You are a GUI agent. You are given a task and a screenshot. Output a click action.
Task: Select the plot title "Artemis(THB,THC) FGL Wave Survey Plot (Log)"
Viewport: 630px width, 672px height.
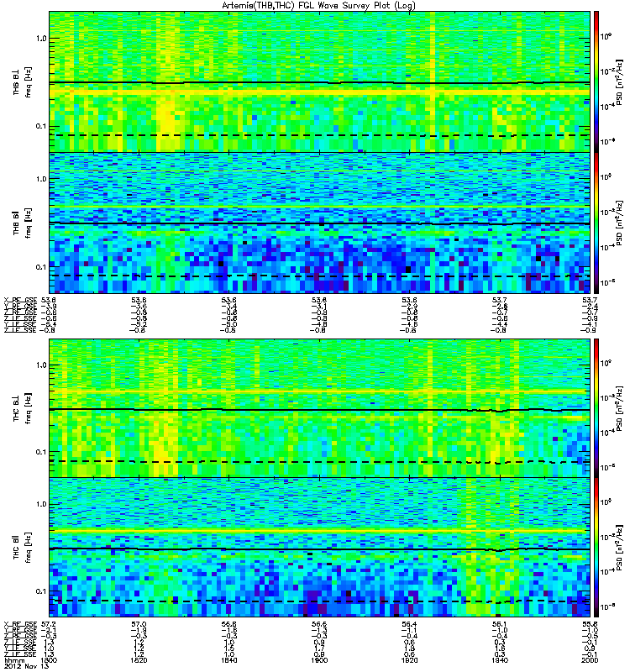pyautogui.click(x=318, y=6)
